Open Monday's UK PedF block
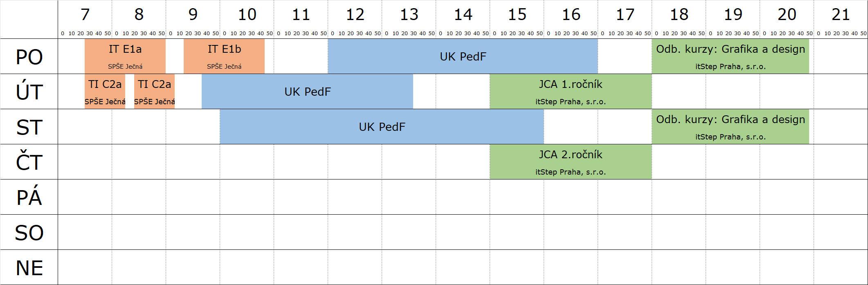Screen dimensions: 868x285 pos(463,56)
